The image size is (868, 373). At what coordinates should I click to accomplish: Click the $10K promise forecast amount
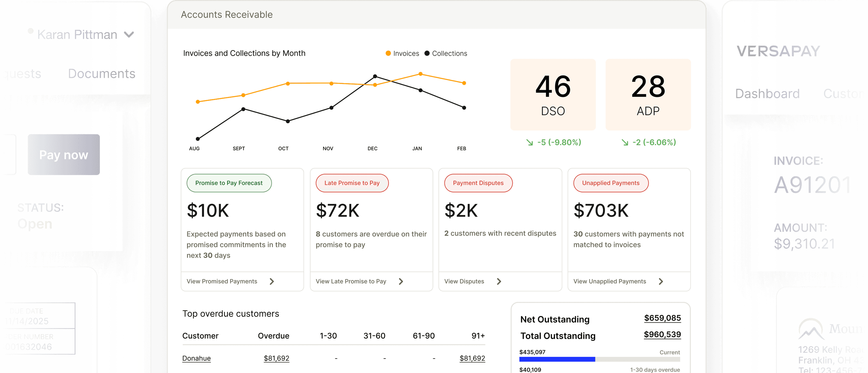point(208,211)
